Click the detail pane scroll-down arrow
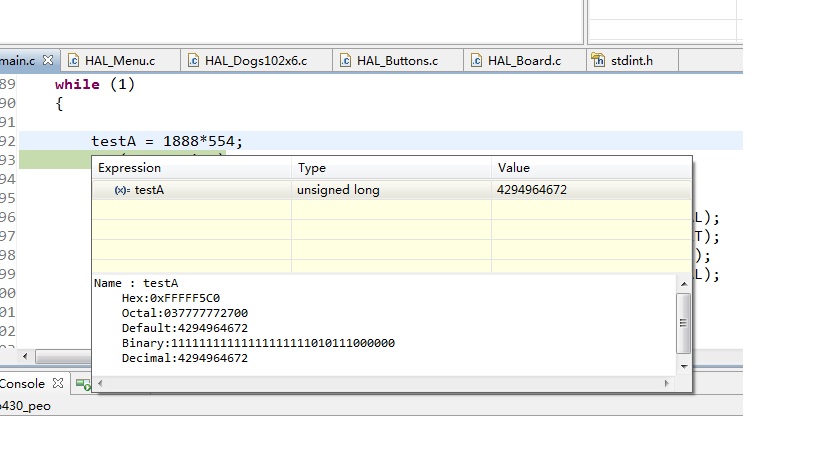The height and width of the screenshot is (460, 819). [684, 367]
